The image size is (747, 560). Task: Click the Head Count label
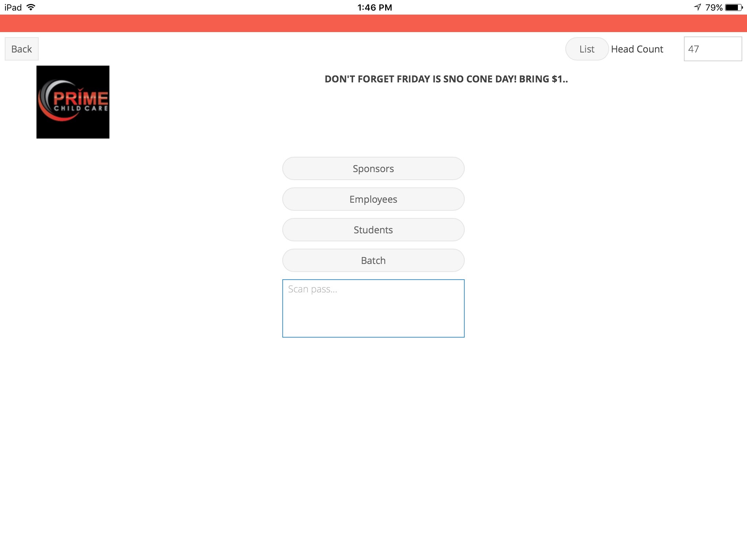pos(637,48)
